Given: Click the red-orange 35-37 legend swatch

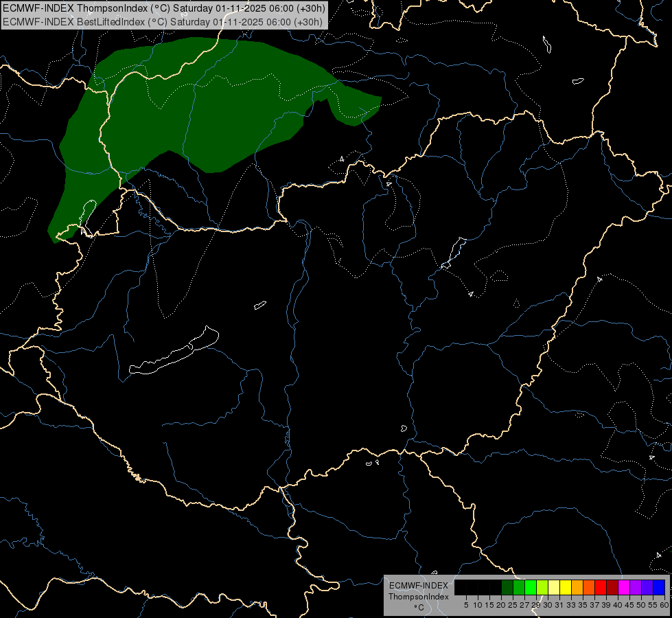Looking at the screenshot, I should [589, 587].
